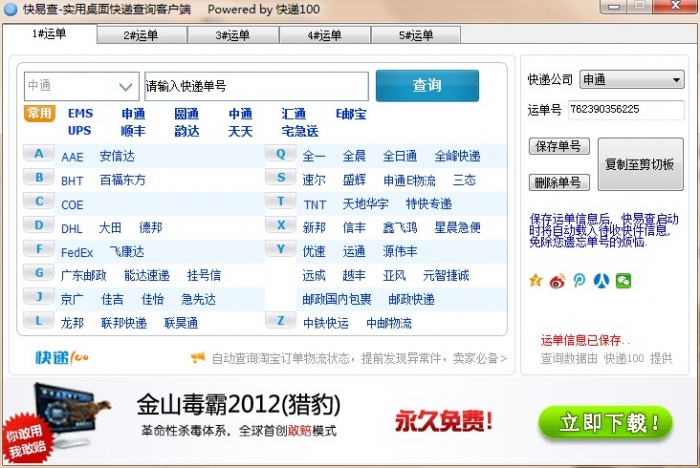Select the letter T index button
The width and height of the screenshot is (700, 468).
click(x=281, y=201)
